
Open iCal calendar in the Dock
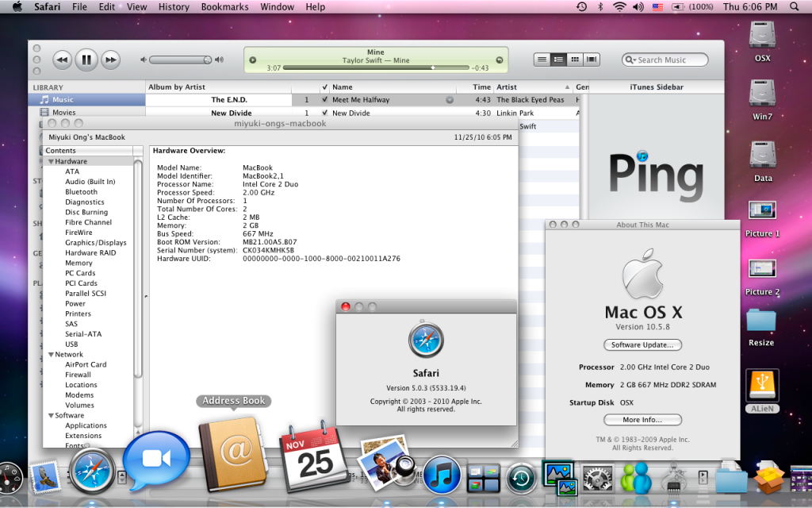click(314, 460)
